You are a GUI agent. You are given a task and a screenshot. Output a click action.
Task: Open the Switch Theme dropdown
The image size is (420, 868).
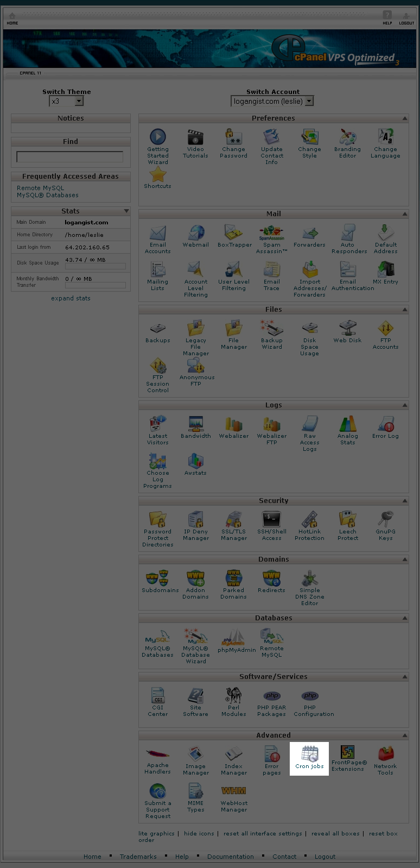pyautogui.click(x=67, y=101)
